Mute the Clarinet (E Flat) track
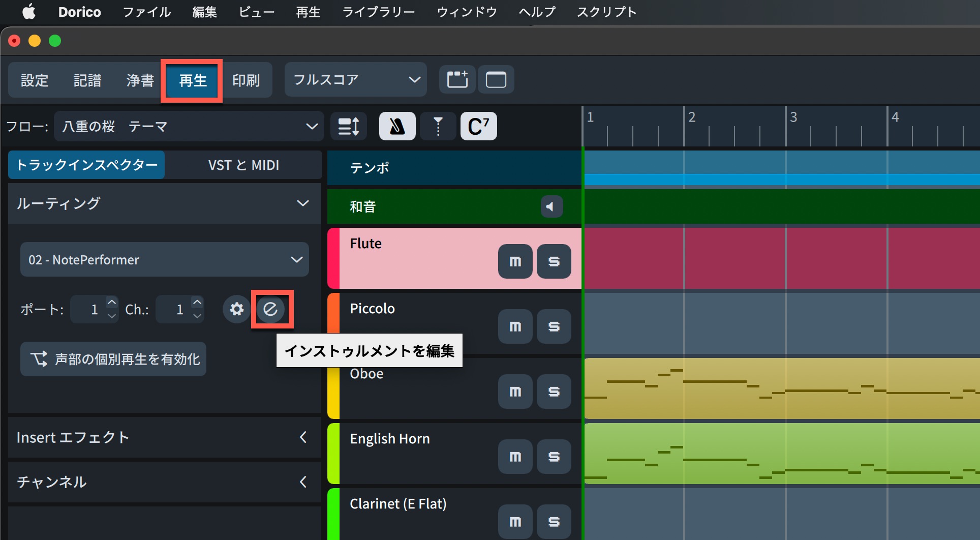 [x=515, y=522]
